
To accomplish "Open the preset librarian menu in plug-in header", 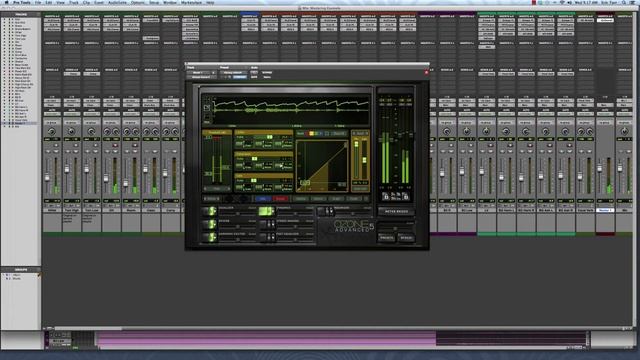I will [x=233, y=72].
